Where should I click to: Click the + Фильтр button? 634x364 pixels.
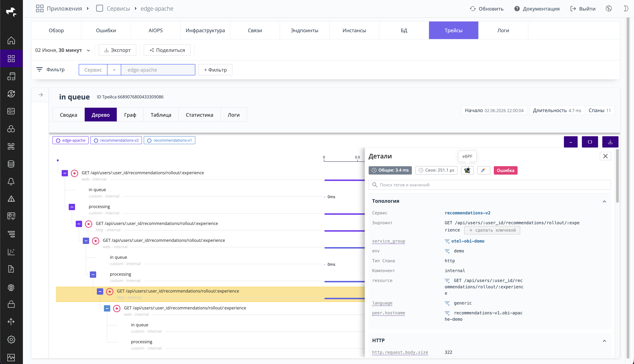[x=215, y=70]
